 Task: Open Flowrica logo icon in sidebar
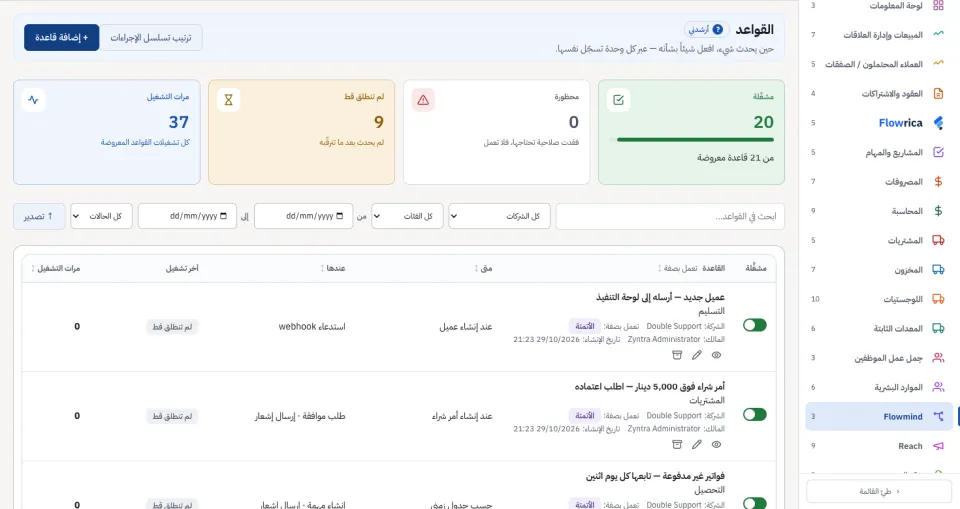[938, 123]
